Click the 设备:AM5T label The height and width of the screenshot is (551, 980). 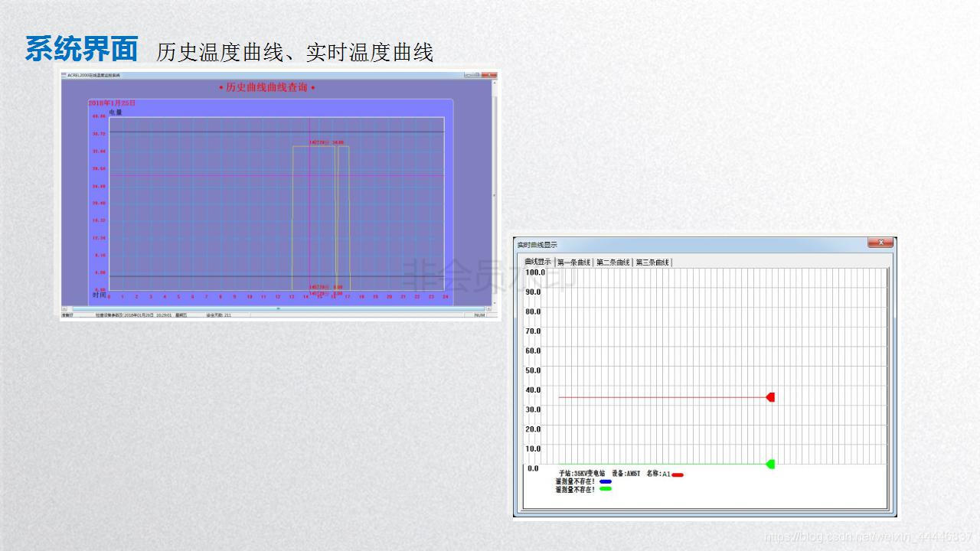click(x=626, y=474)
